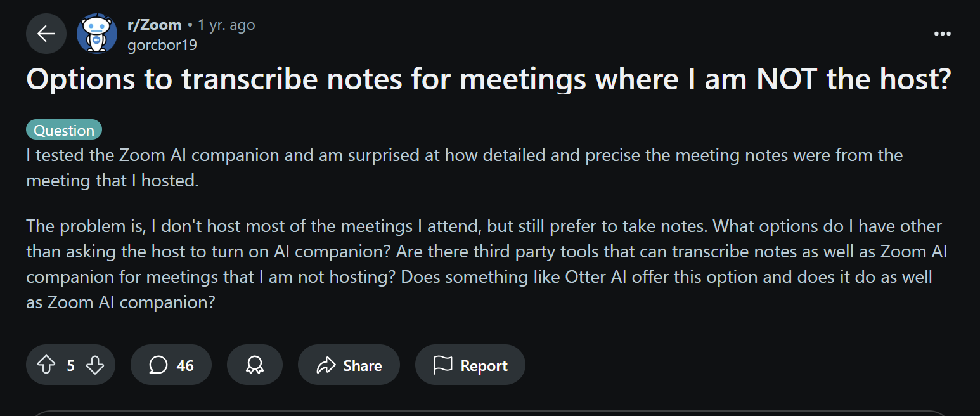Upvote the post
Viewport: 980px width, 416px height.
click(x=46, y=365)
